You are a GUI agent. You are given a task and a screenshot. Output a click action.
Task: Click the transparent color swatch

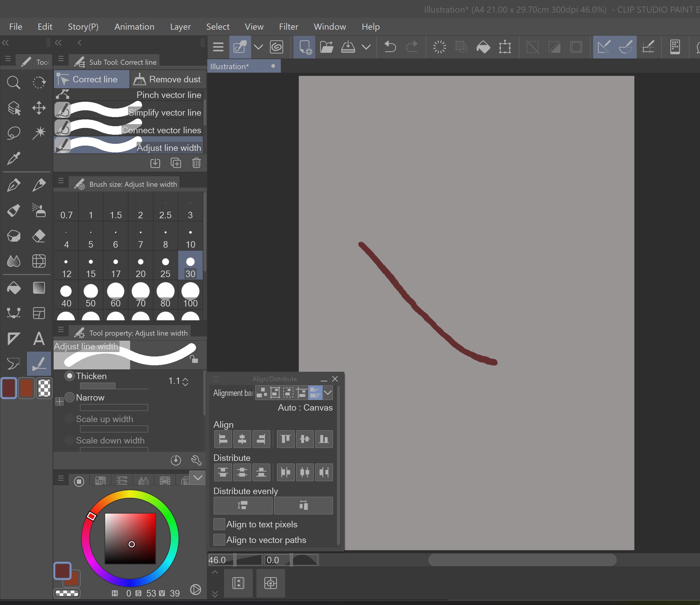click(44, 388)
